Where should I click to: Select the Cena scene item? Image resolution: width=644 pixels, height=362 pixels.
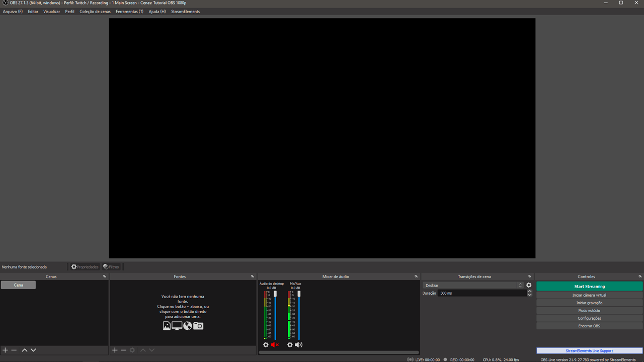click(18, 285)
